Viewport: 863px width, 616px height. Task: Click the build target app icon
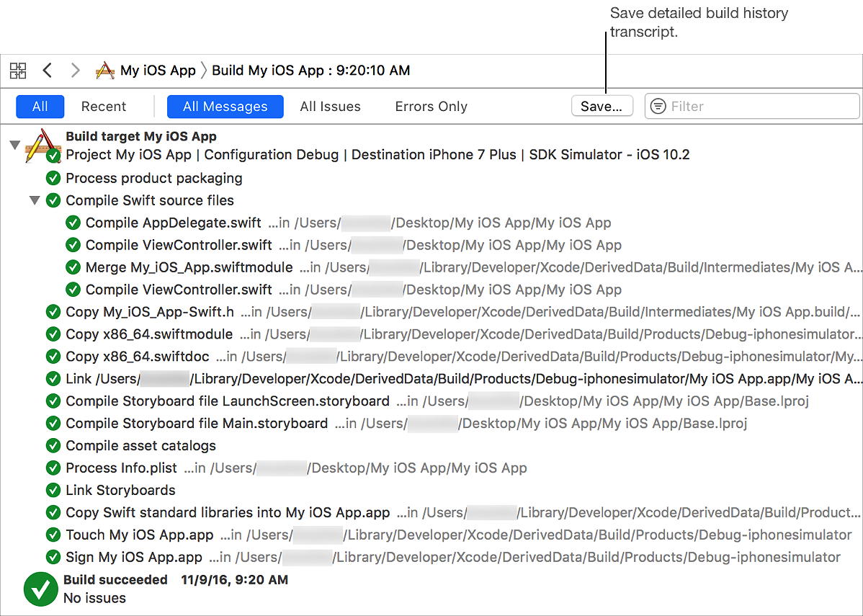43,146
